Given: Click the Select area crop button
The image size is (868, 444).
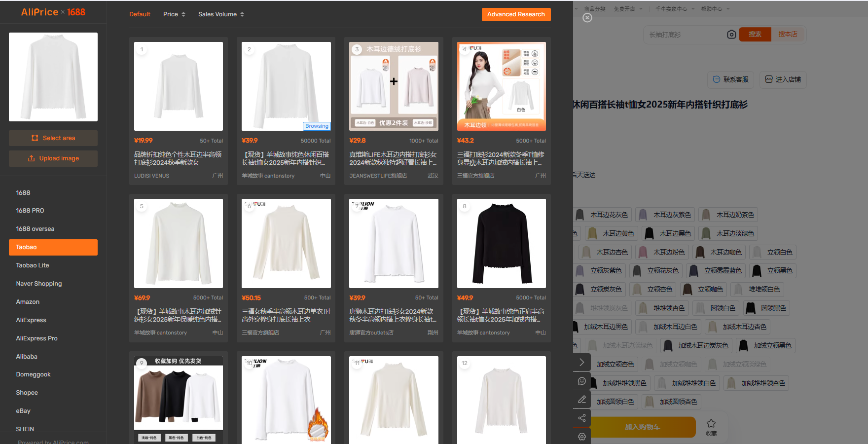Looking at the screenshot, I should point(53,138).
